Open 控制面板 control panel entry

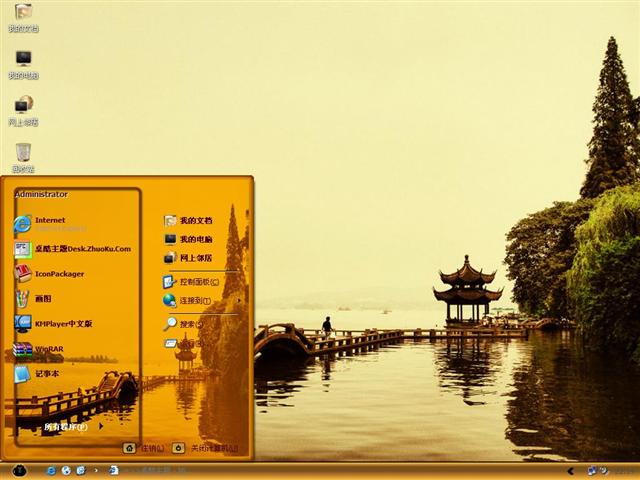coord(191,282)
